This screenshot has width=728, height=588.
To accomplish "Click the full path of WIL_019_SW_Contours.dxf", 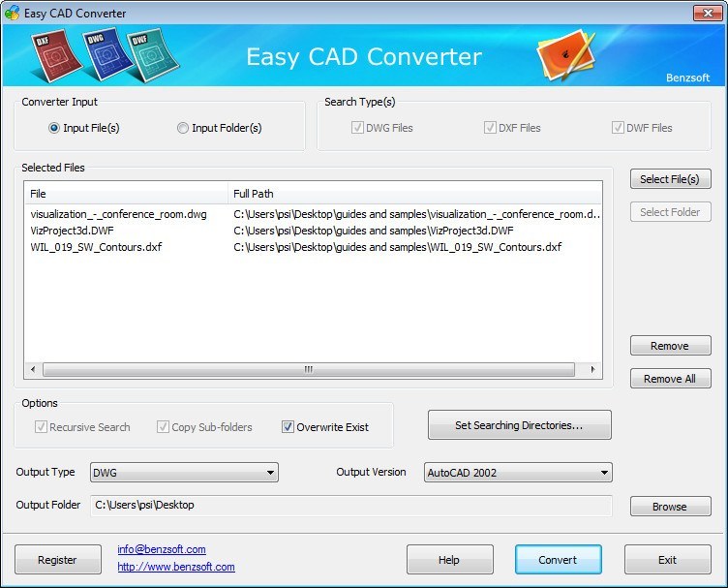I will [398, 247].
